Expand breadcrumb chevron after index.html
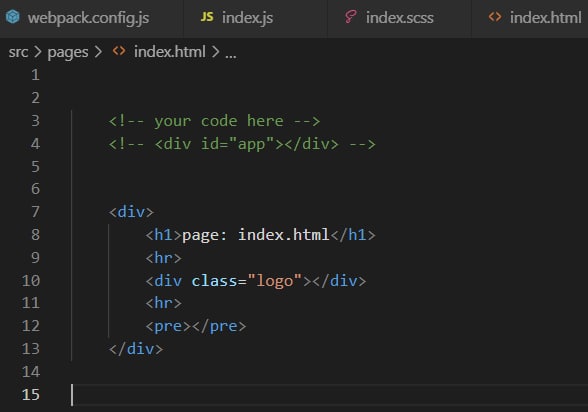This screenshot has height=412, width=588. click(x=215, y=52)
